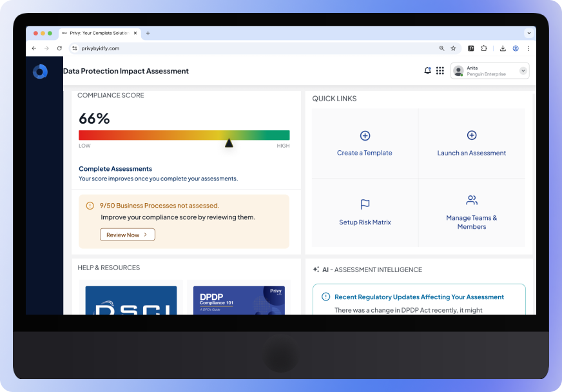Viewport: 562px width, 392px height.
Task: Click the HELP & RESOURCES heading
Action: tap(109, 268)
